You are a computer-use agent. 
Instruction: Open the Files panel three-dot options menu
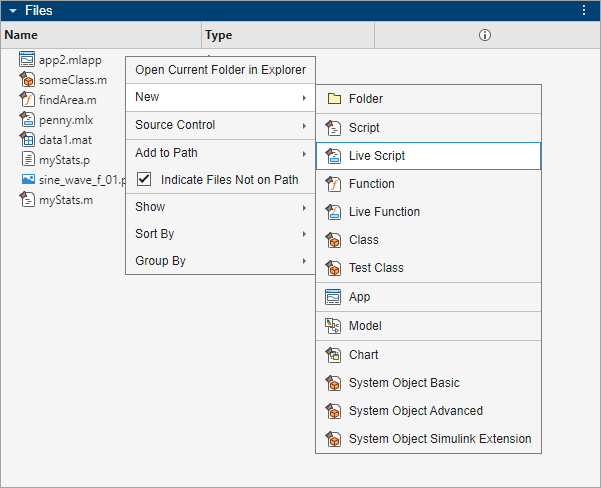[584, 10]
